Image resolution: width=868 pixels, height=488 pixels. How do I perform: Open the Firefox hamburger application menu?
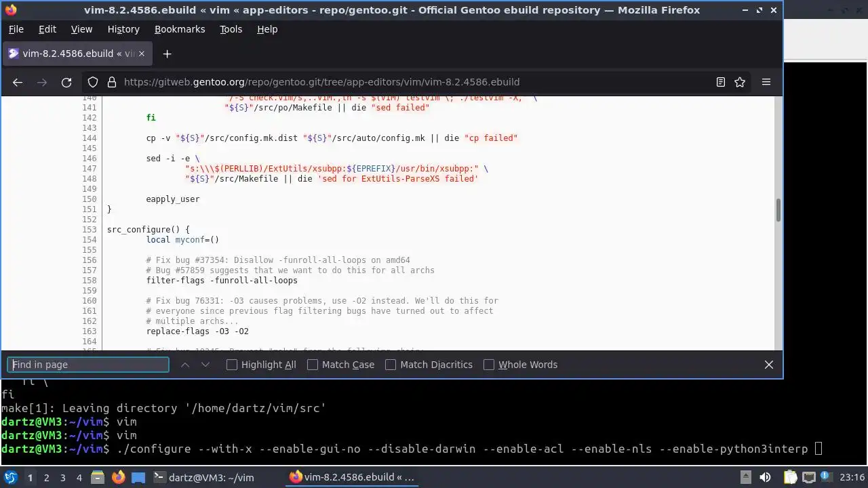point(766,82)
